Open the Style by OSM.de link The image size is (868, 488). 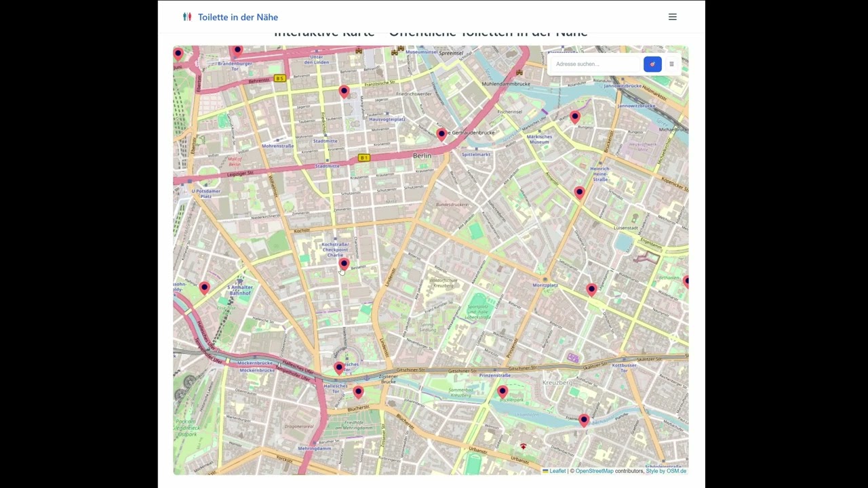pos(666,471)
